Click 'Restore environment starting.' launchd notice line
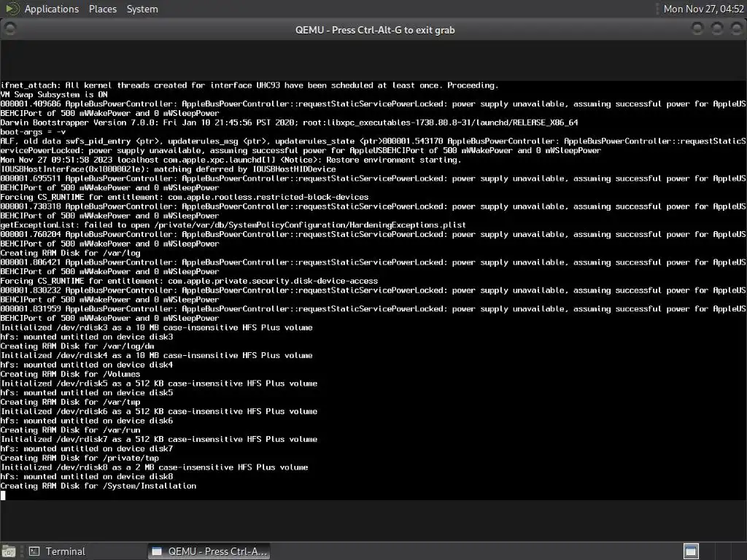 pyautogui.click(x=231, y=160)
